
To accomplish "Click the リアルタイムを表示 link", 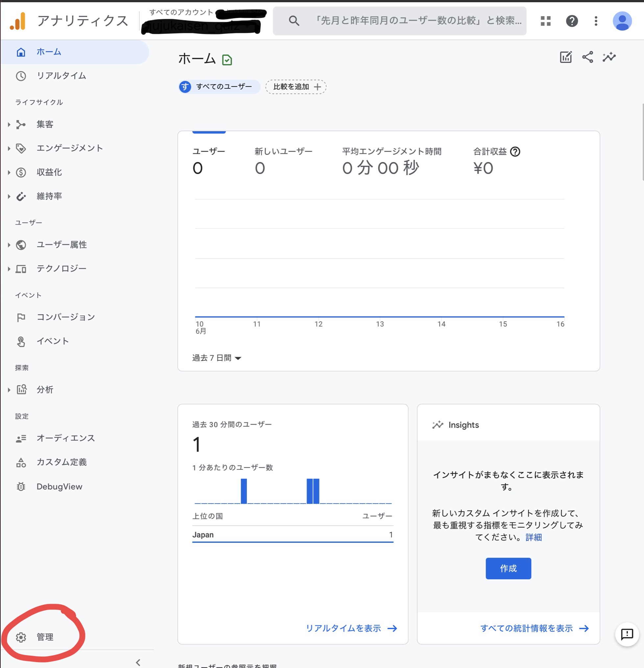I will coord(351,628).
